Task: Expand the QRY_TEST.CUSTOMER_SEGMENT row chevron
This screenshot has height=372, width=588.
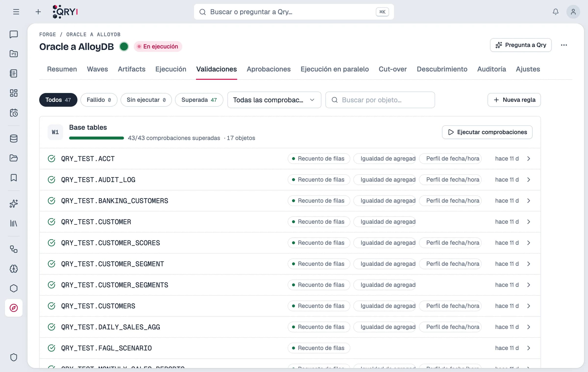Action: 528,264
